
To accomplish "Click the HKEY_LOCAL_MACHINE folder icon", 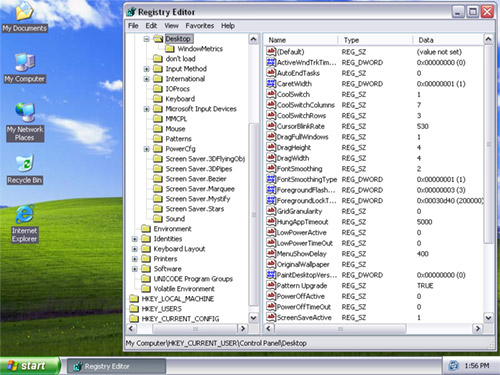I will click(134, 299).
